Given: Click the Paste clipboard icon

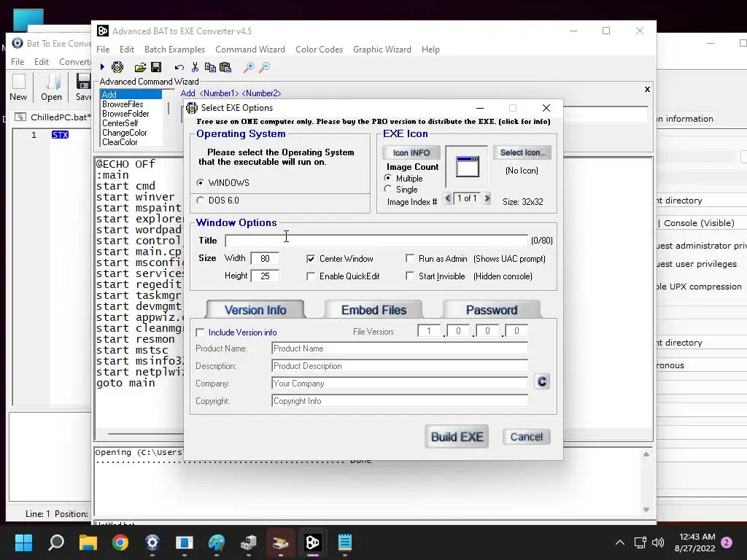Looking at the screenshot, I should tap(225, 67).
